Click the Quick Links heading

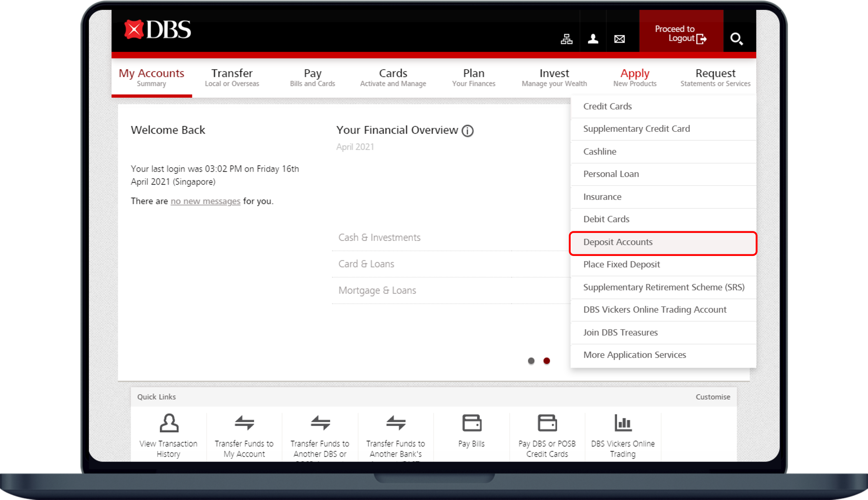[x=157, y=397]
